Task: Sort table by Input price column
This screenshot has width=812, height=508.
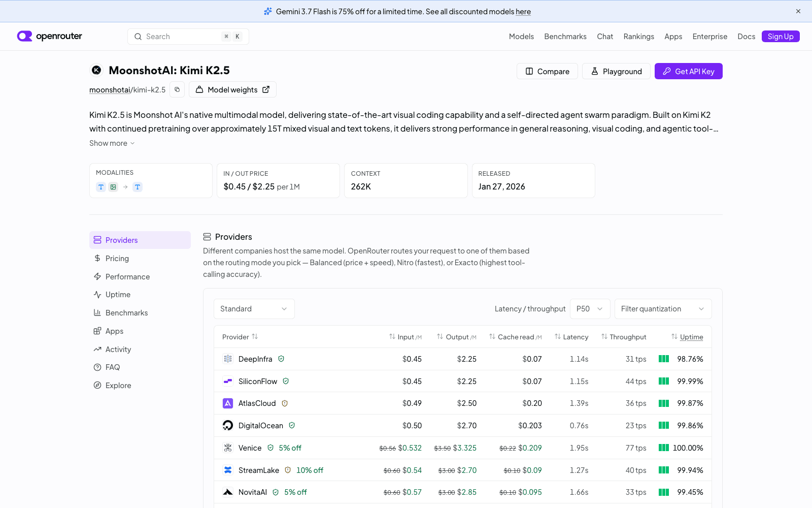Action: 405,337
